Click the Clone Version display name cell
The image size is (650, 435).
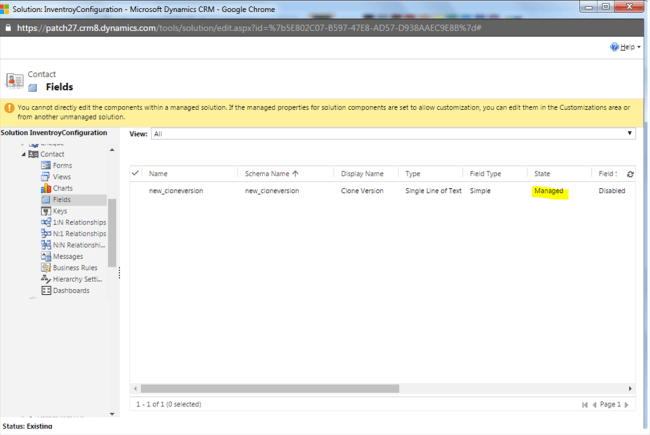(x=362, y=191)
